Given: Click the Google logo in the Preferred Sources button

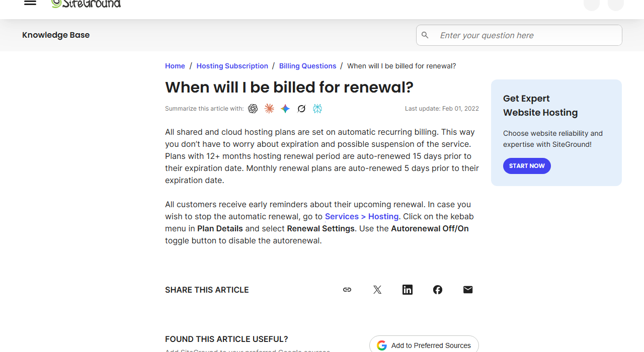Looking at the screenshot, I should tap(382, 345).
